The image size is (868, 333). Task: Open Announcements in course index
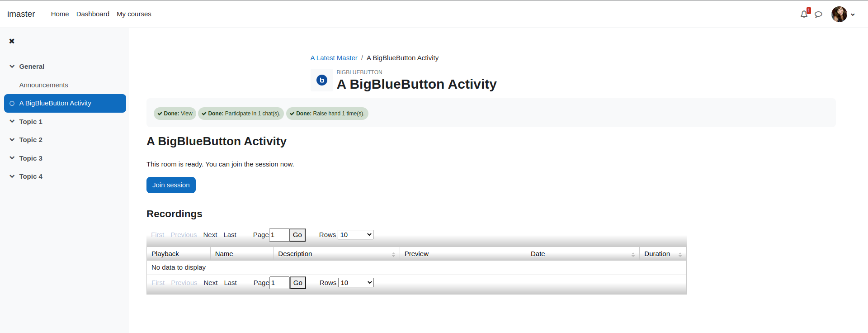[43, 85]
